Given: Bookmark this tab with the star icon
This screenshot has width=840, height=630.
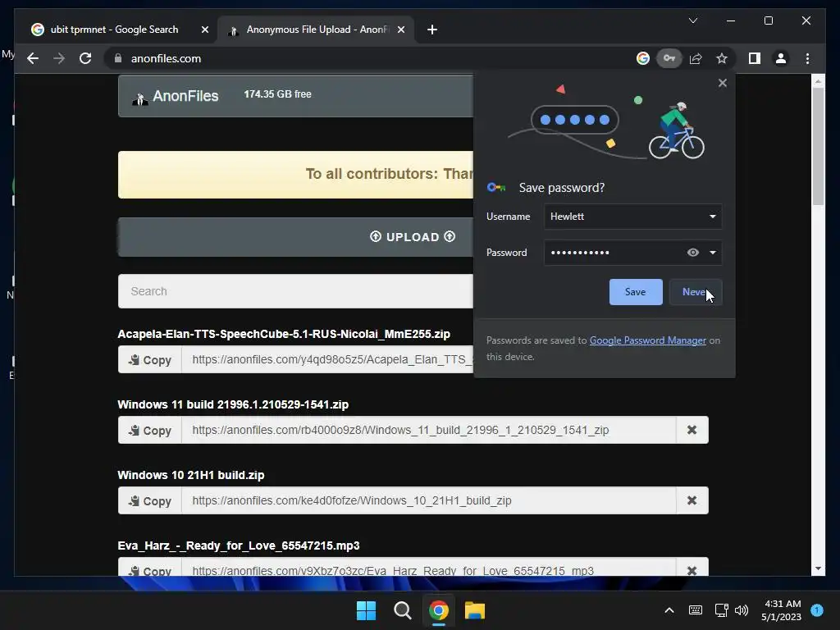Looking at the screenshot, I should pos(722,58).
